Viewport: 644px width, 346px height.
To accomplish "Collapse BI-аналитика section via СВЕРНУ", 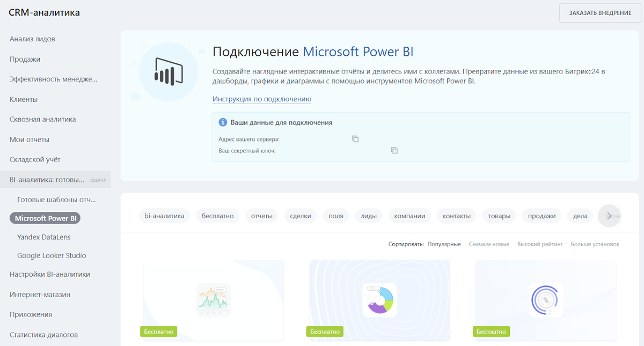I will click(x=98, y=180).
